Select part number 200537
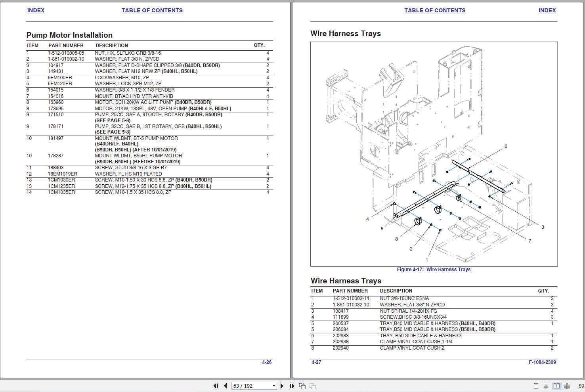 [340, 323]
